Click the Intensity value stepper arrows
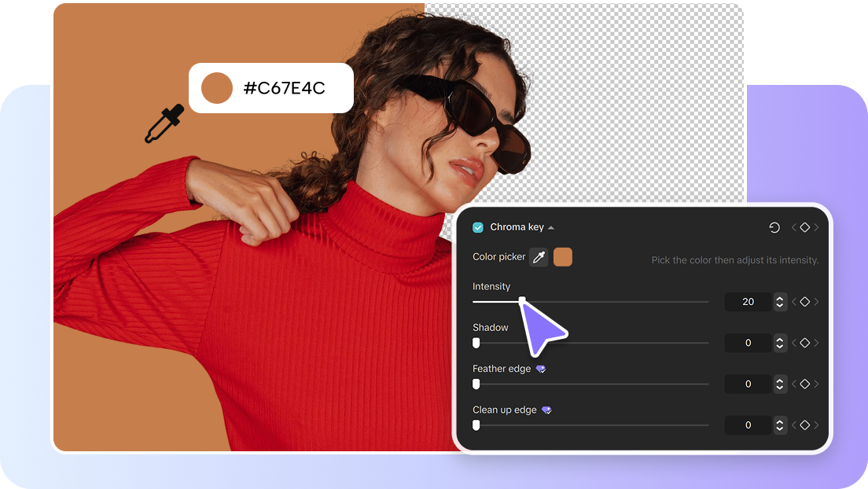 pos(779,302)
